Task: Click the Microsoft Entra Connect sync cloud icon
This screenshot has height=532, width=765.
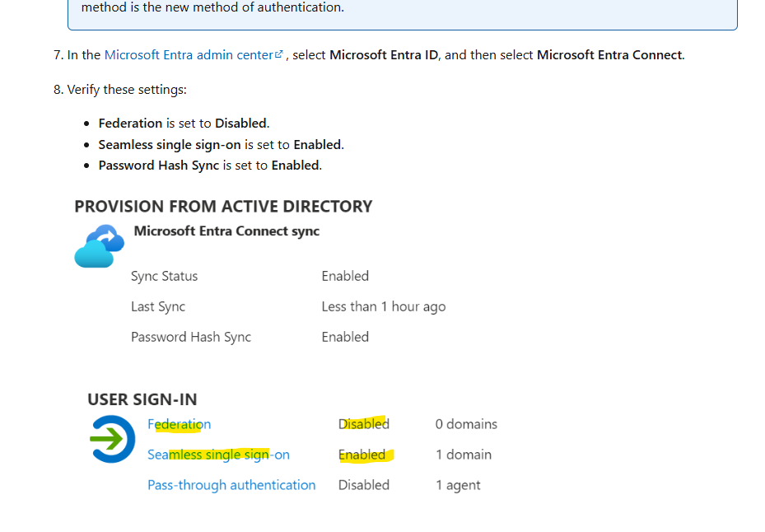Action: tap(100, 246)
